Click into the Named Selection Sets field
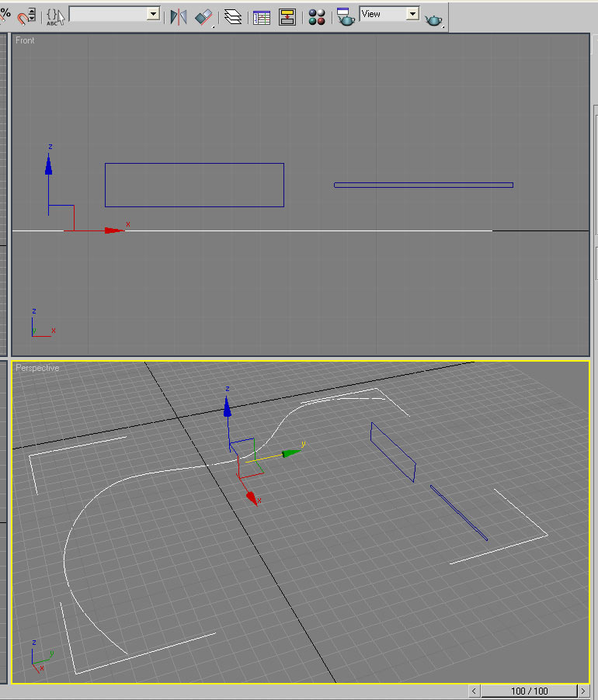This screenshot has width=598, height=700. pyautogui.click(x=109, y=14)
